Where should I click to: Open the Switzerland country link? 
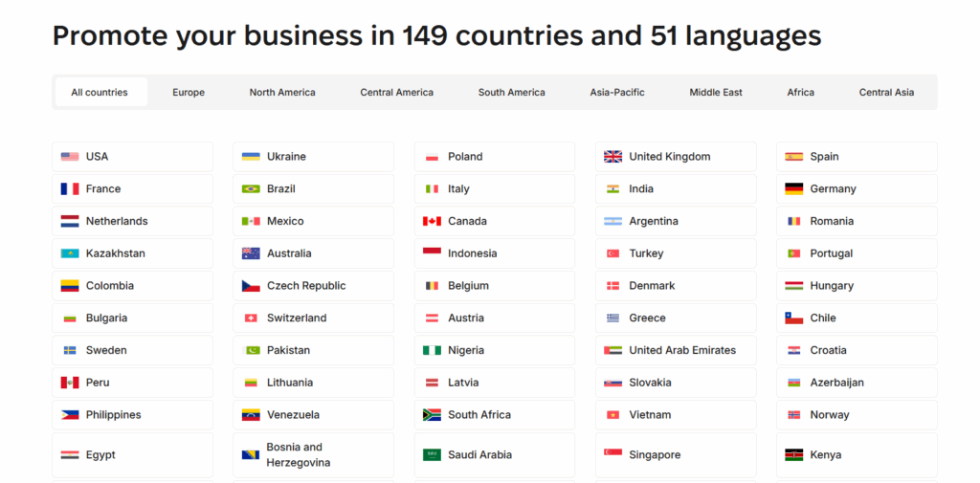314,318
